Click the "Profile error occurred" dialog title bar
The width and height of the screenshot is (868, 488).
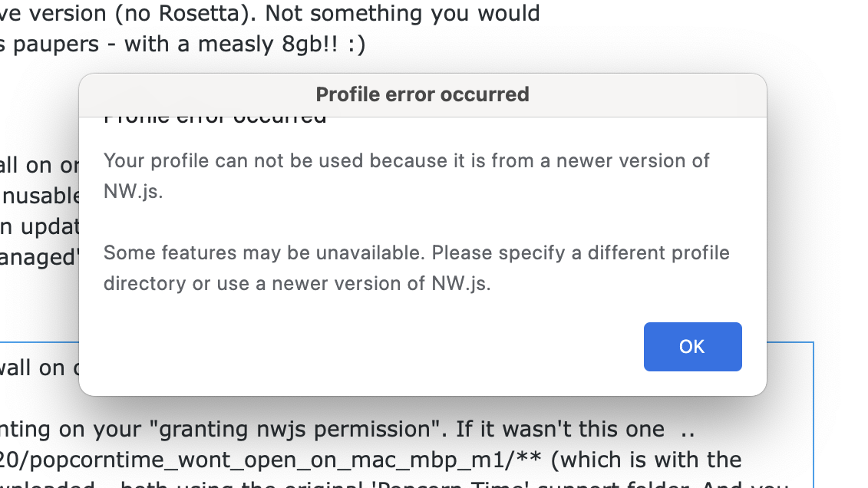coord(422,94)
